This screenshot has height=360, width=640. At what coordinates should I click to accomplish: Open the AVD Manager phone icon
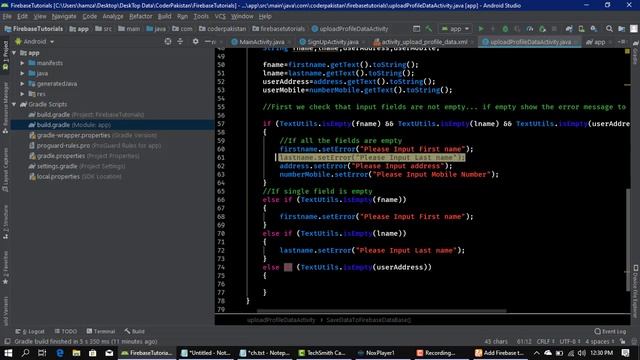tap(581, 29)
